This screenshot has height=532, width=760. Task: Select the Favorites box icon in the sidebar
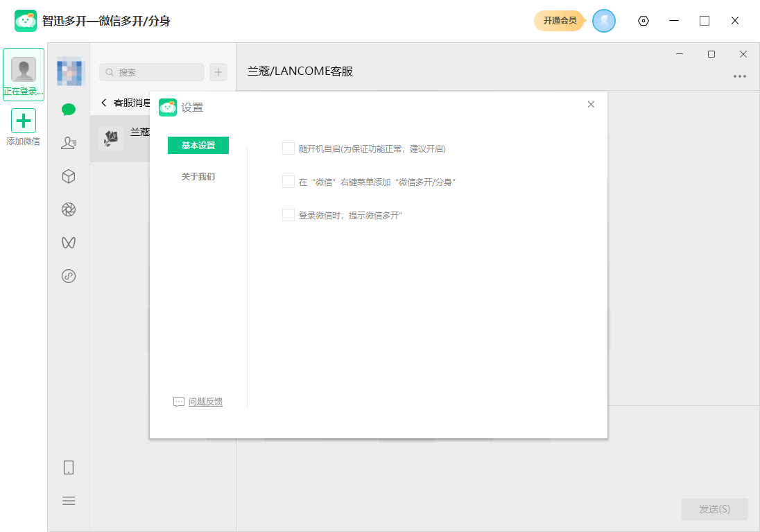pyautogui.click(x=68, y=176)
